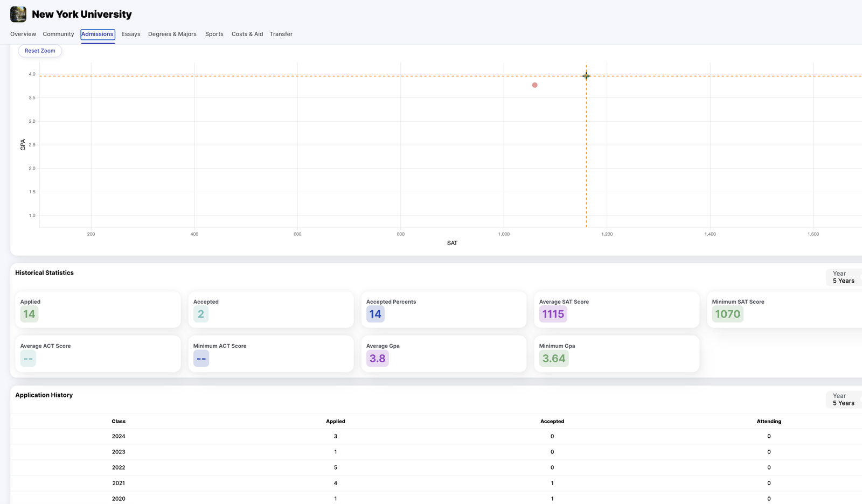The height and width of the screenshot is (504, 862).
Task: Click the Application History heading
Action: pyautogui.click(x=44, y=395)
